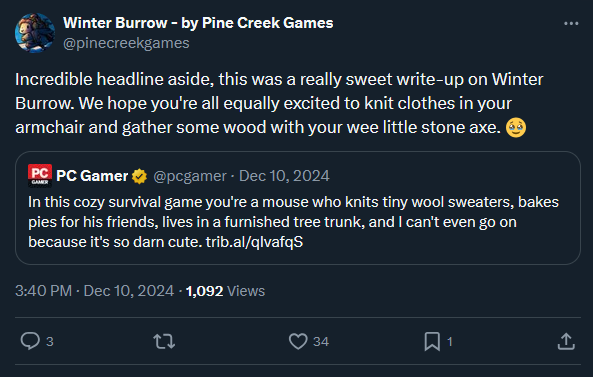Visit the @pinecreekgames handle
This screenshot has width=593, height=377.
pyautogui.click(x=126, y=43)
